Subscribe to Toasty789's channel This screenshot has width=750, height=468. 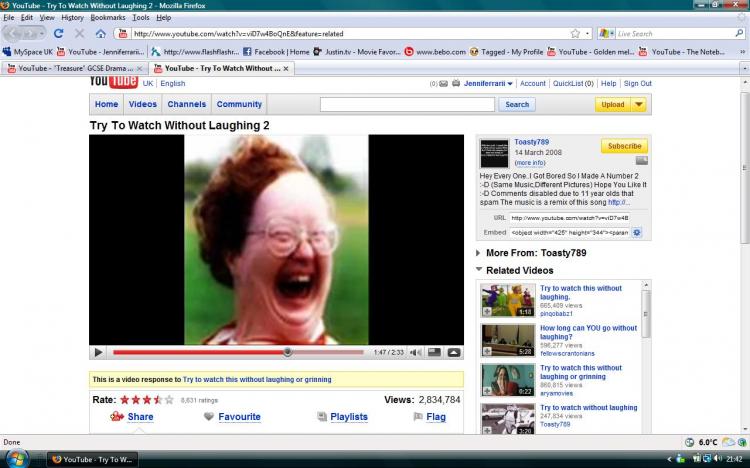[624, 146]
